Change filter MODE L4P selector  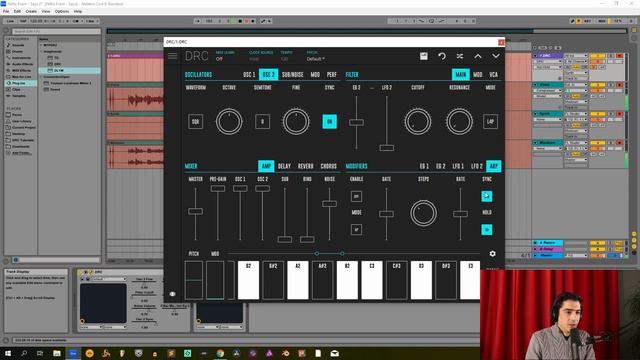point(490,122)
